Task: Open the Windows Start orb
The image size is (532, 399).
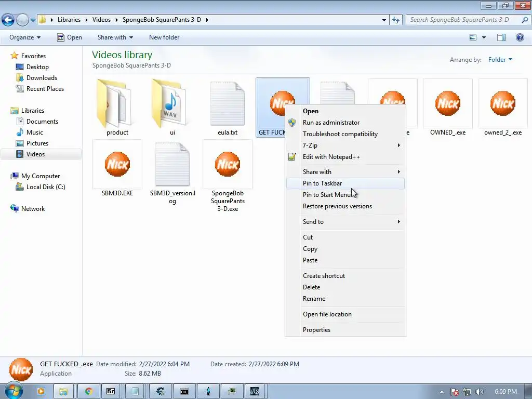Action: click(x=14, y=391)
